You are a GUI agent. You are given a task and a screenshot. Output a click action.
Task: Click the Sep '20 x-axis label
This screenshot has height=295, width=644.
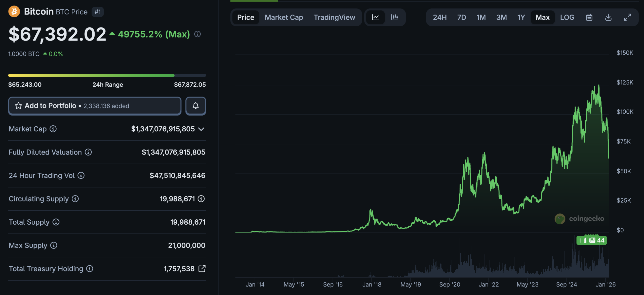tap(450, 285)
